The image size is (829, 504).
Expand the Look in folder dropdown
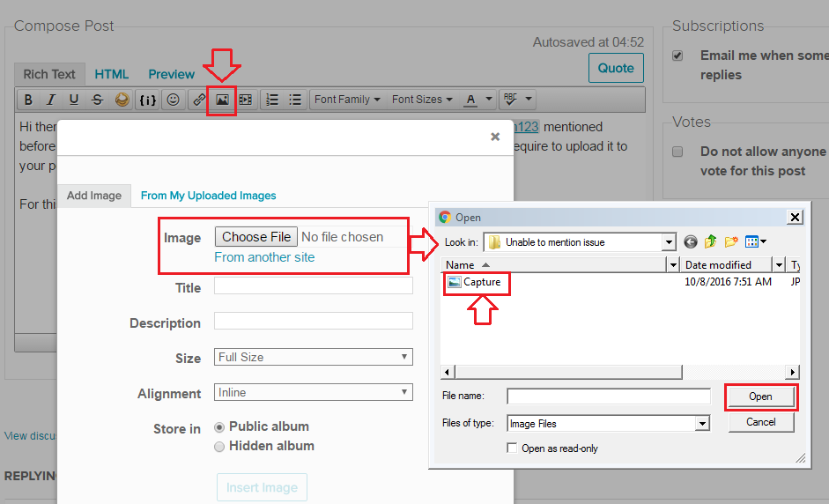pyautogui.click(x=669, y=242)
